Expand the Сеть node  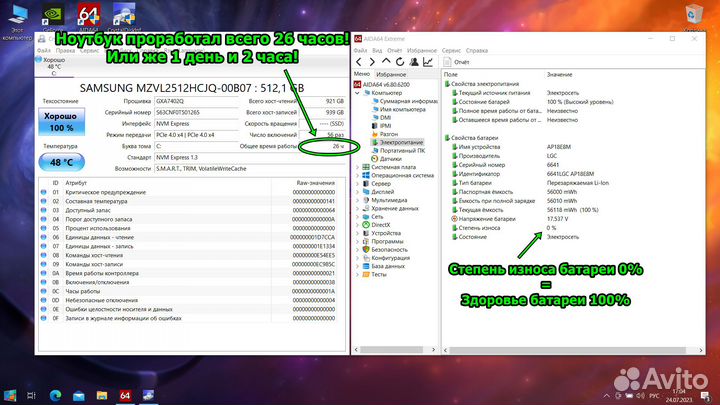coord(357,217)
